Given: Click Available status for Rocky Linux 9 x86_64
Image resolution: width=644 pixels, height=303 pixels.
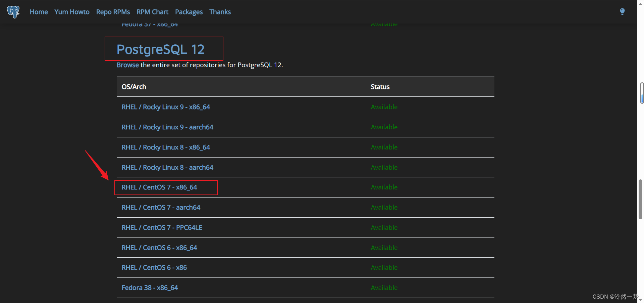Looking at the screenshot, I should [x=384, y=107].
